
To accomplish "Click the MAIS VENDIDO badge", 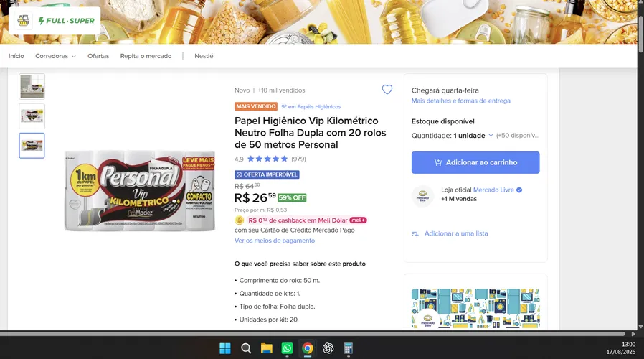I will click(256, 106).
